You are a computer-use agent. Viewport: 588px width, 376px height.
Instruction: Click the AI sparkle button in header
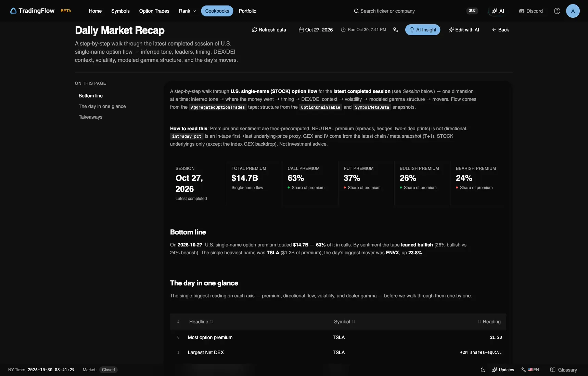498,11
